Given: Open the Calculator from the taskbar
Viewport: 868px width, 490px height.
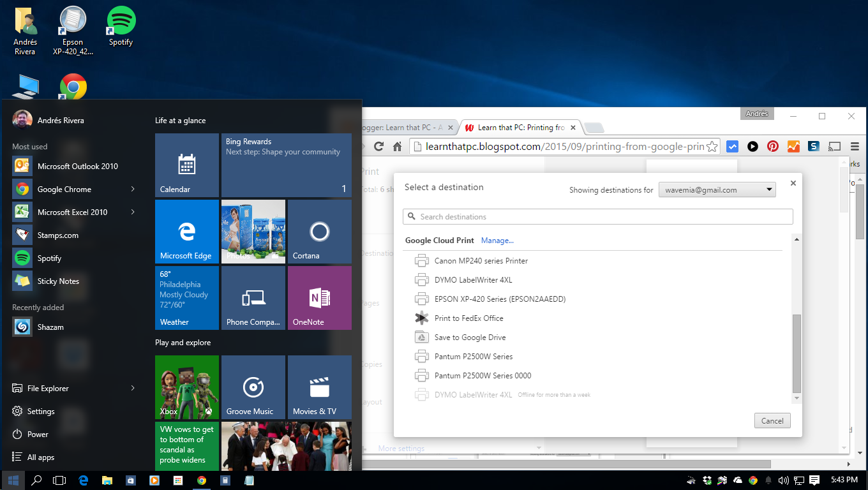Looking at the screenshot, I should pos(225,480).
